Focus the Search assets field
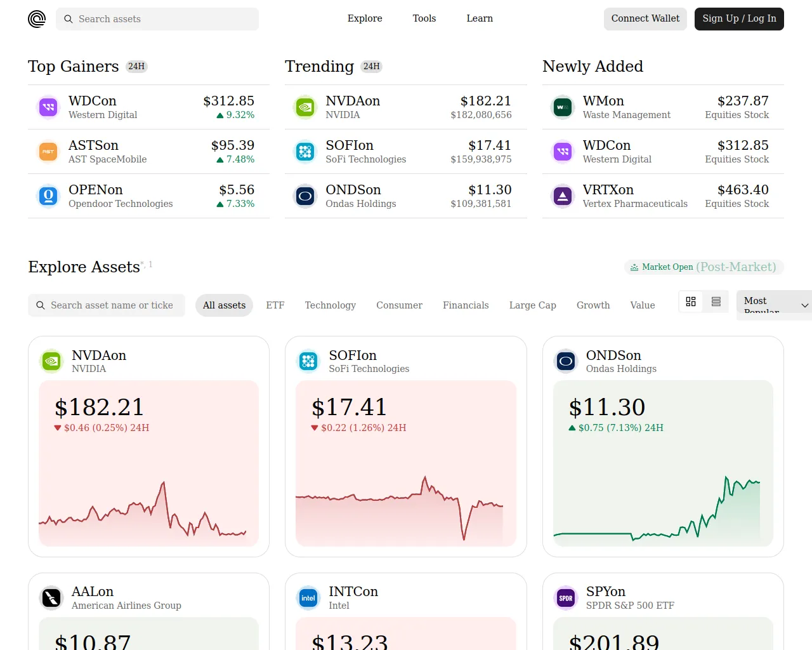This screenshot has width=812, height=650. point(157,19)
